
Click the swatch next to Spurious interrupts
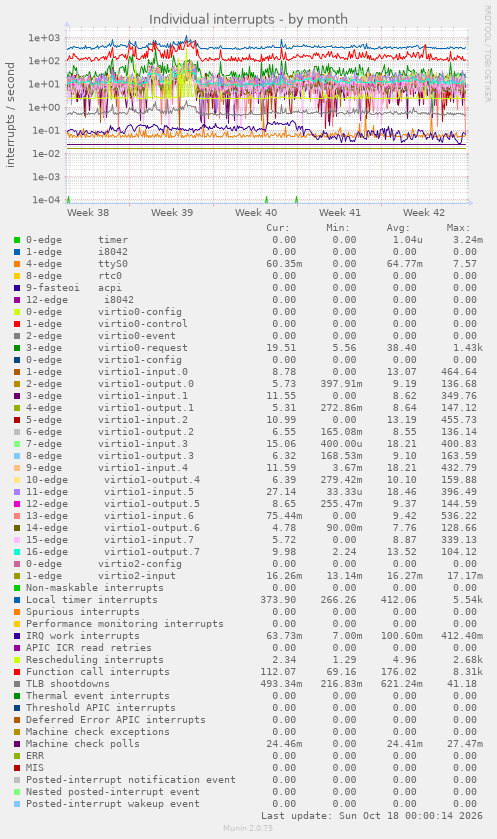click(17, 612)
